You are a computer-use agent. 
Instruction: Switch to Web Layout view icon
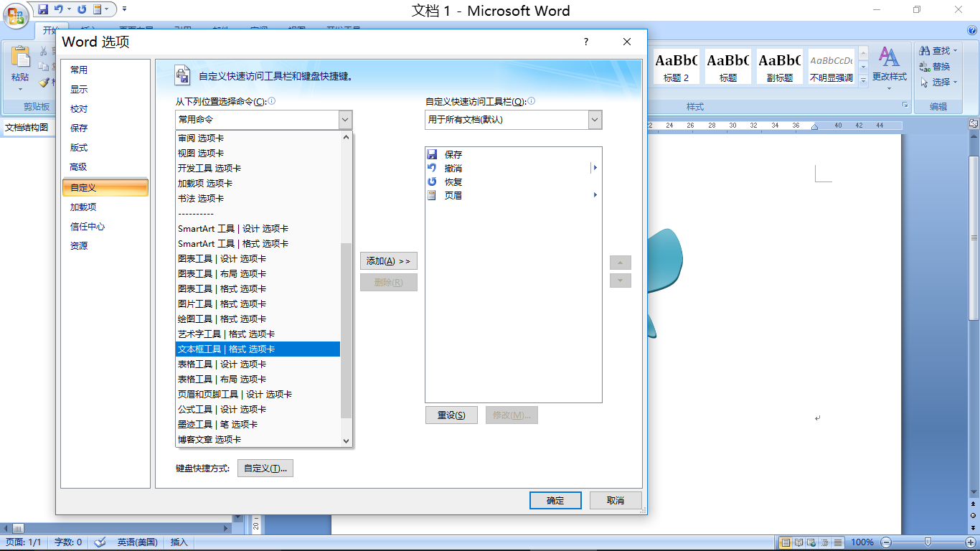click(811, 542)
